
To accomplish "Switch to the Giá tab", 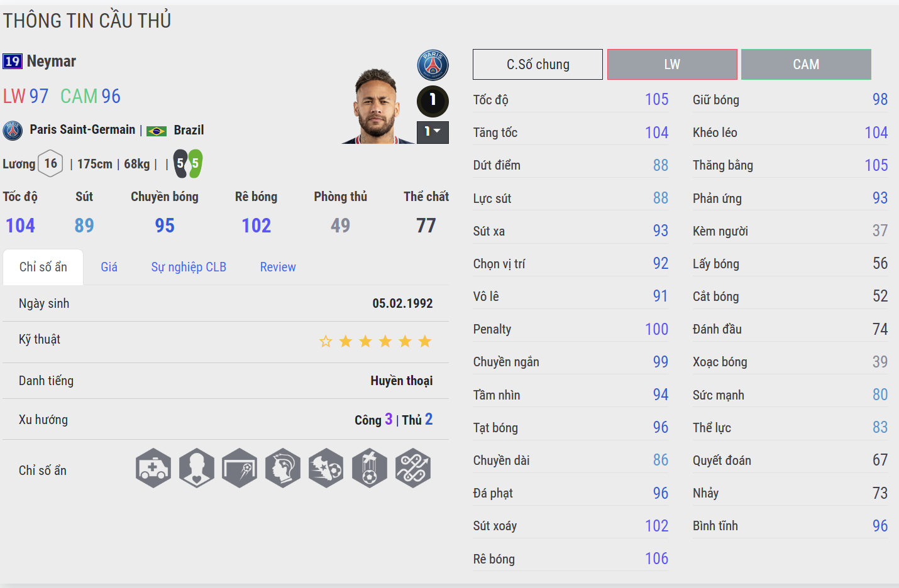I will click(109, 267).
